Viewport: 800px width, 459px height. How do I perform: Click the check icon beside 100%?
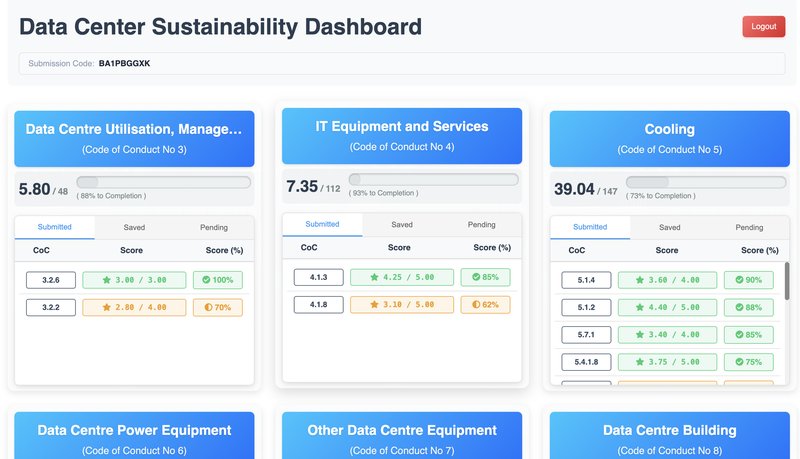206,280
